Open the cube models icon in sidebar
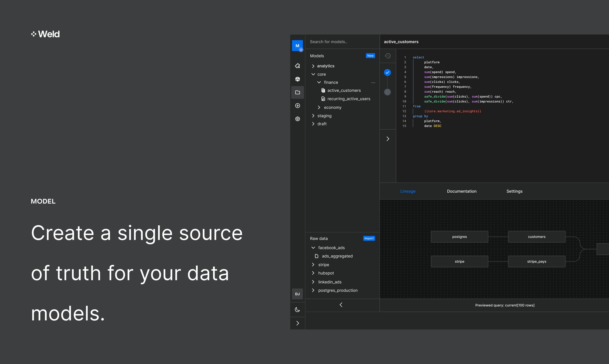The height and width of the screenshot is (364, 609). click(x=297, y=79)
